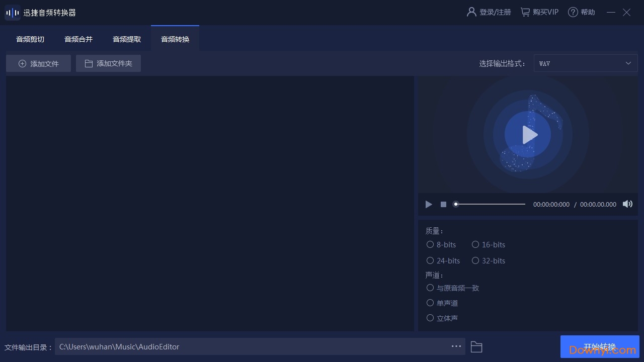Open output folder via folder icon
The width and height of the screenshot is (644, 362).
click(x=476, y=347)
